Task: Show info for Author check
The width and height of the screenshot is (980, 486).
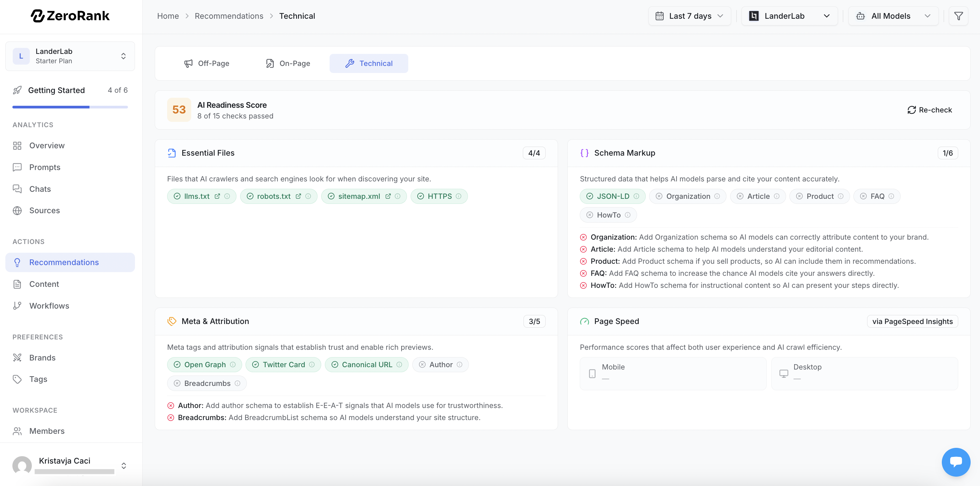Action: (x=460, y=364)
